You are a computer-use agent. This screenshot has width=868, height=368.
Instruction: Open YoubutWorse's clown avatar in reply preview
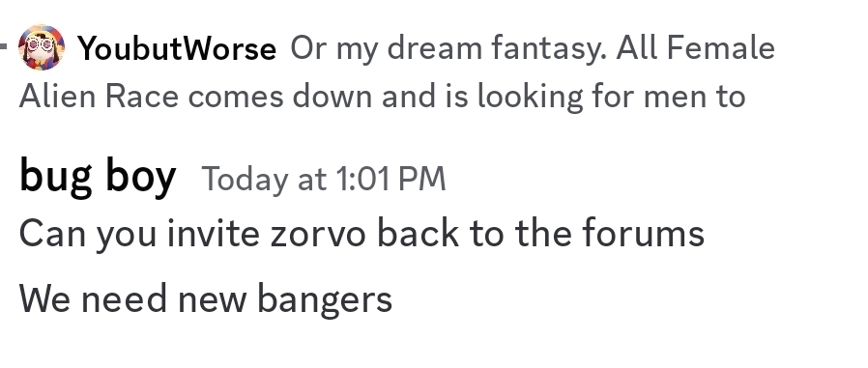(x=42, y=47)
